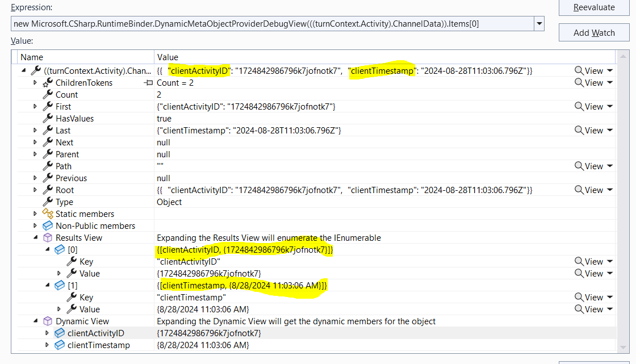Click the Results View cube icon
The height and width of the screenshot is (364, 636).
47,237
